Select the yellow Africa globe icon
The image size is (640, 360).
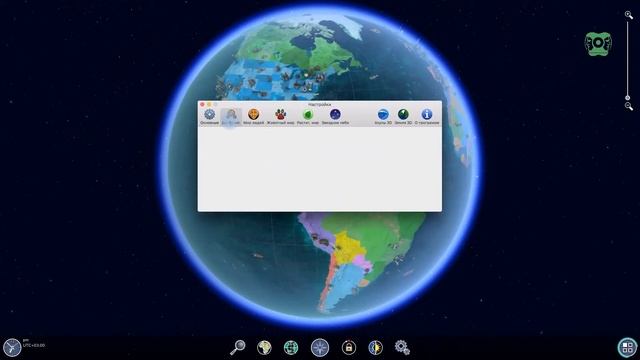264,347
